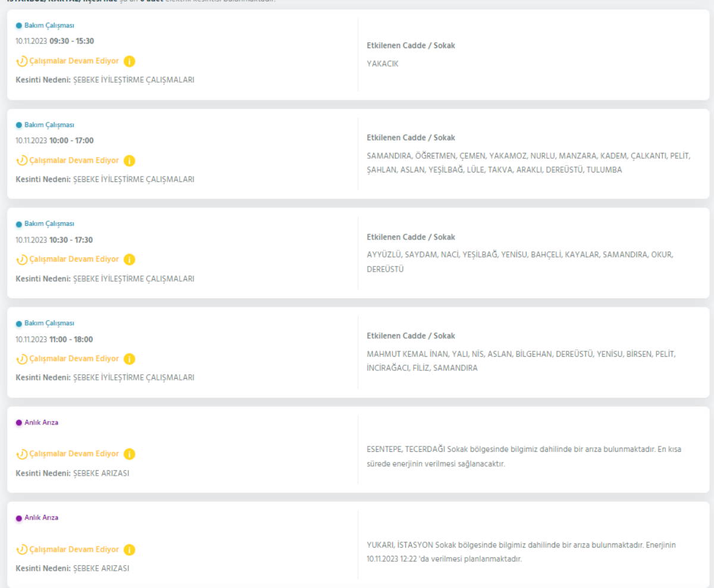This screenshot has width=714, height=588.
Task: Click the purple dot in the ESENTEPE fault card
Action: point(19,423)
